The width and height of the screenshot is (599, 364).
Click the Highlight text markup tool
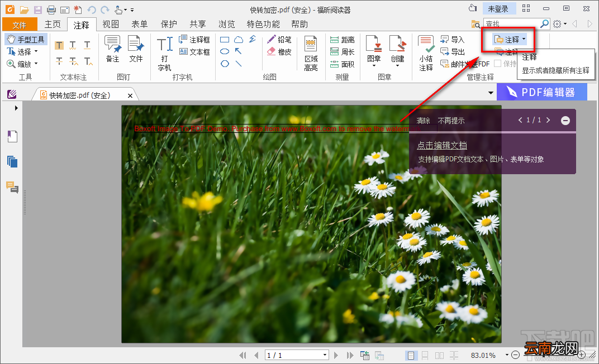click(59, 45)
